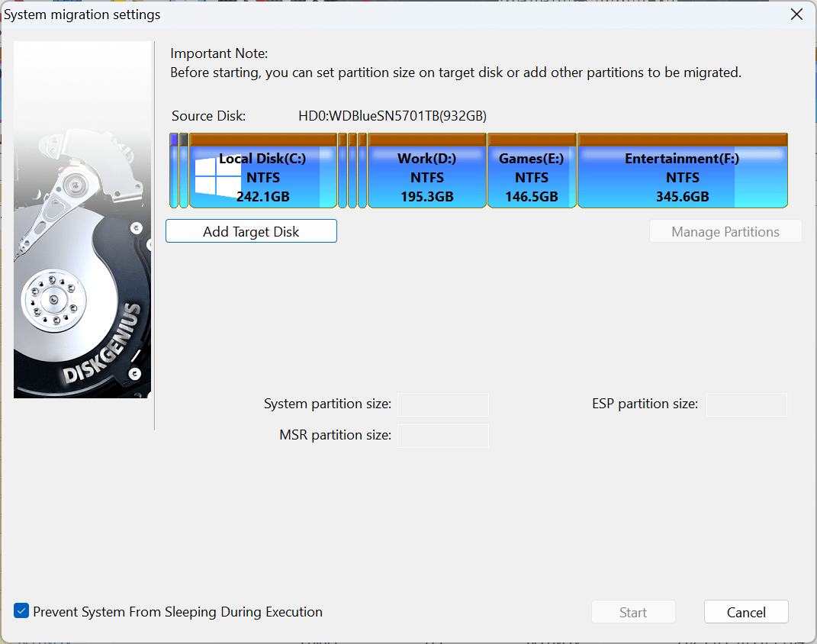Click the HD0:WDBlueSN5701TB source disk name
This screenshot has width=817, height=644.
click(392, 116)
